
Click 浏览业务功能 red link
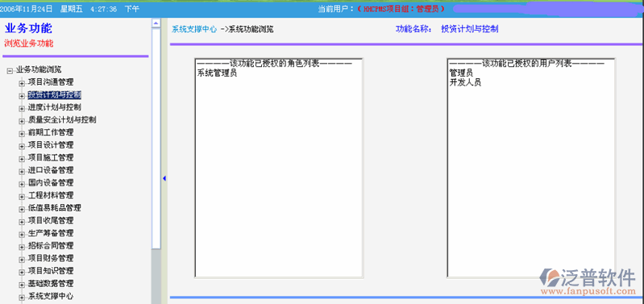coord(29,43)
